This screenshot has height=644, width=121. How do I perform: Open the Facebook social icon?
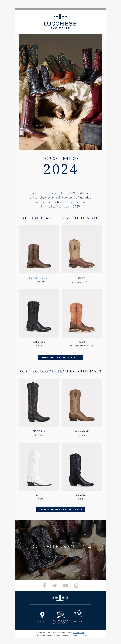[x=44, y=585]
